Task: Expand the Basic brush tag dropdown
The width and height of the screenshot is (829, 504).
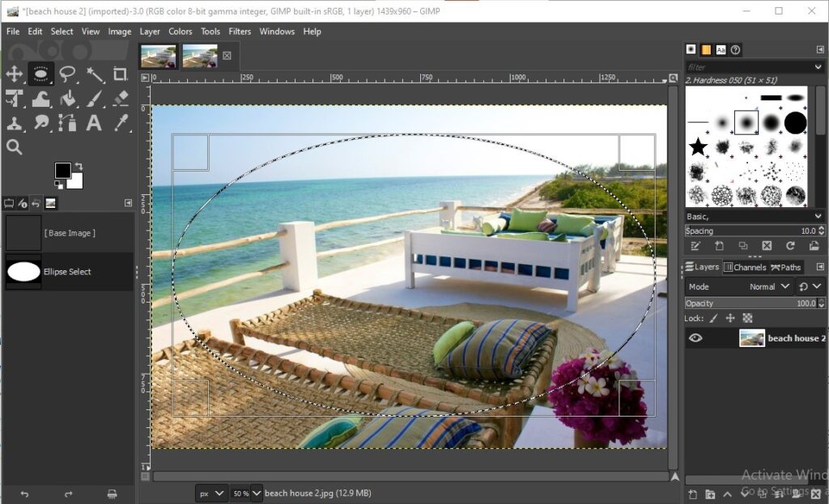Action: click(x=817, y=217)
